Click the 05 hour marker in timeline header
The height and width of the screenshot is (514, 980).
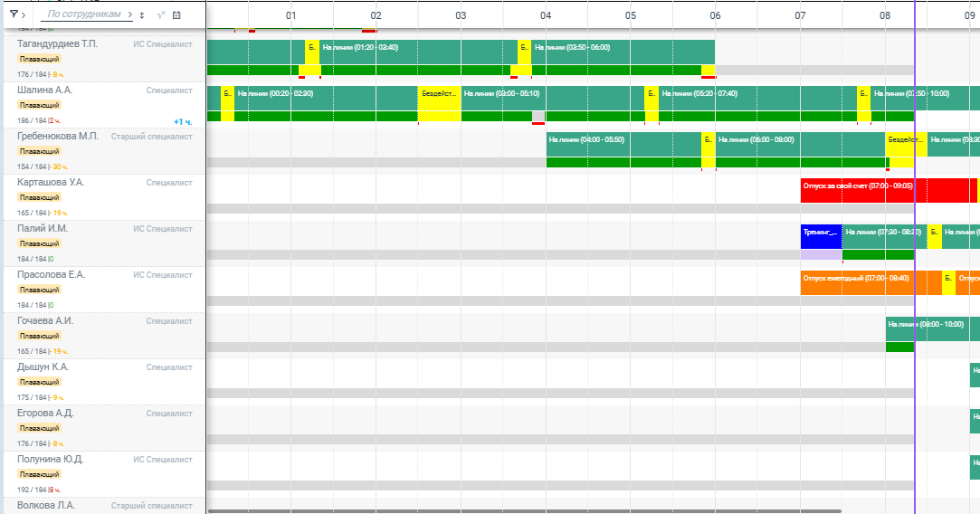pos(631,15)
